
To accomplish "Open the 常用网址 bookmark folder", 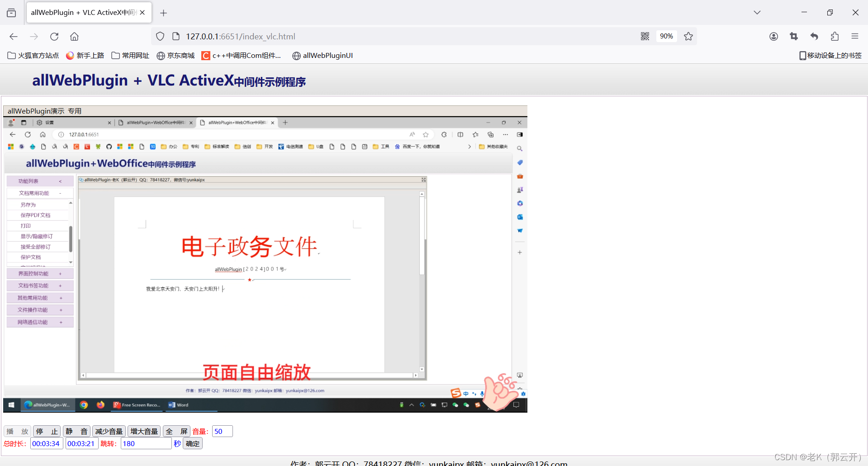I will point(130,56).
